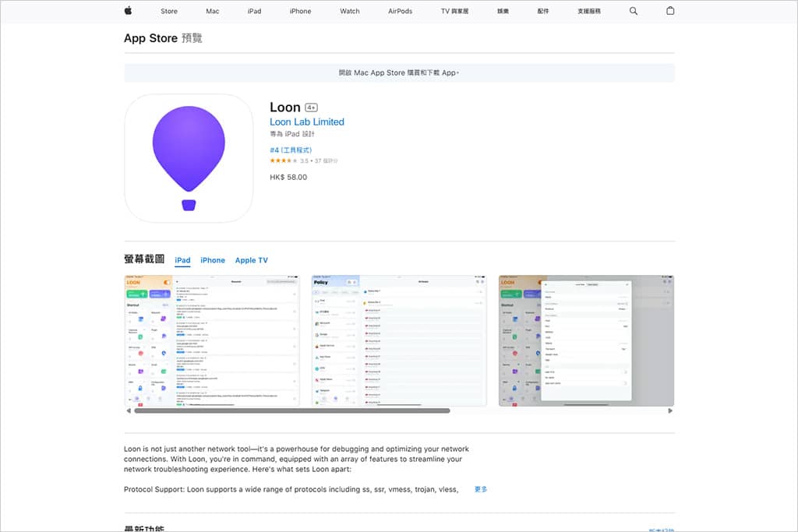The width and height of the screenshot is (798, 532).
Task: Click the #4 工具程式 category ranking link
Action: (x=291, y=150)
